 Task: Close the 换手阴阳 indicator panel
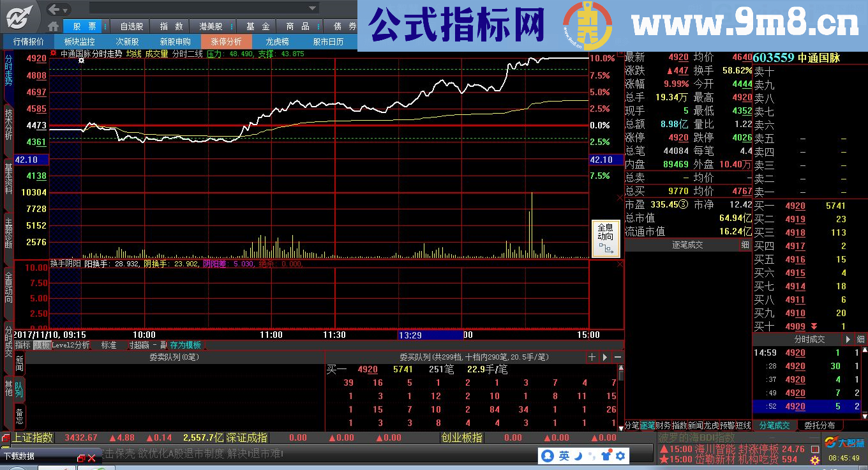[619, 264]
